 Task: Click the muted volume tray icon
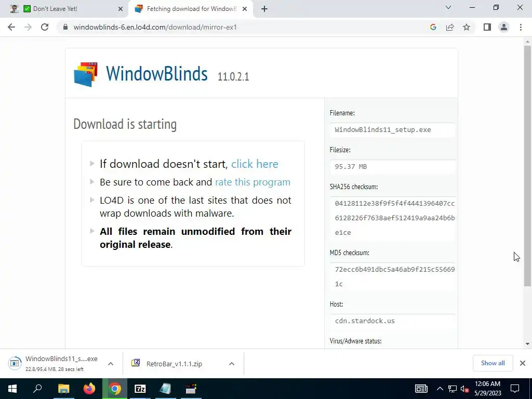(465, 389)
